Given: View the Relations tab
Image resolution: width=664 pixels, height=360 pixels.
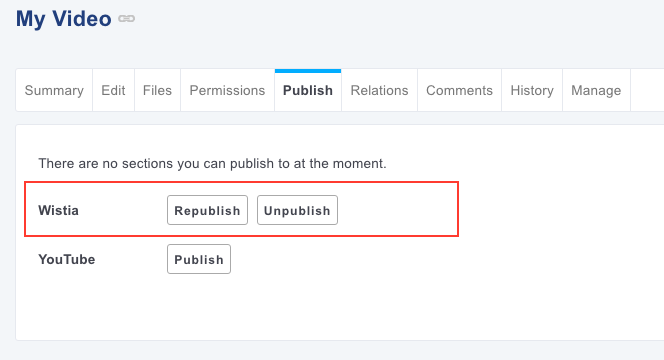Looking at the screenshot, I should coord(379,90).
